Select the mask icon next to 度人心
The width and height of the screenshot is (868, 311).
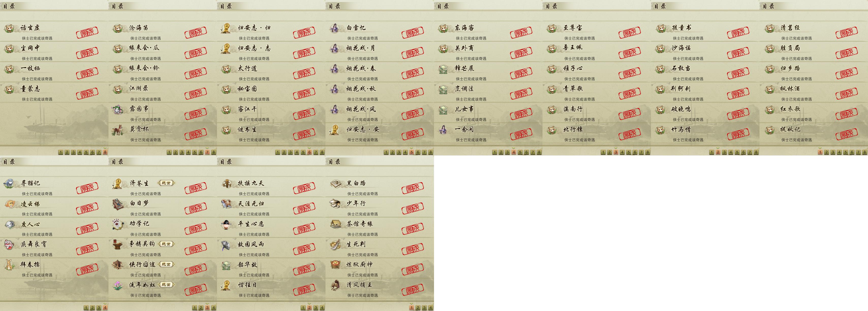coord(9,224)
